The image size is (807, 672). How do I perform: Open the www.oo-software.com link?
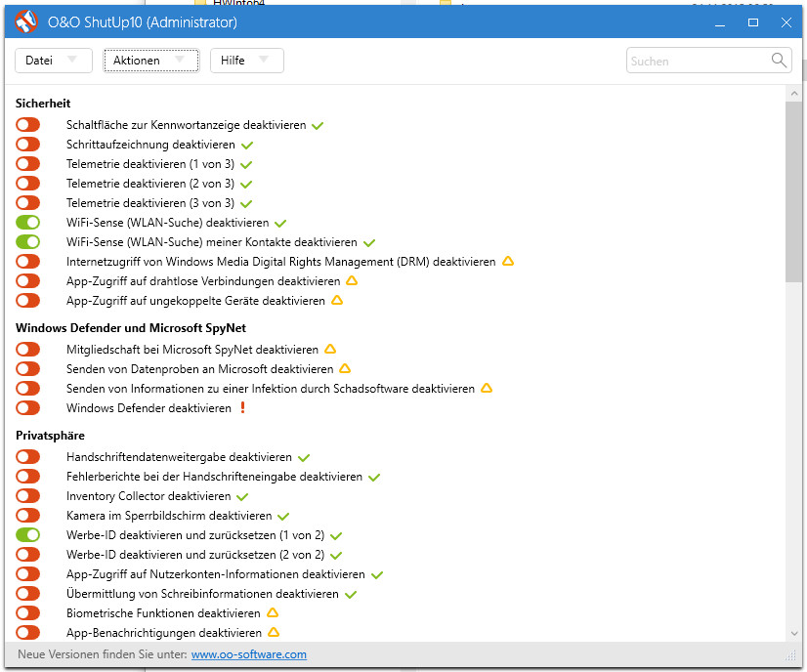[x=249, y=654]
